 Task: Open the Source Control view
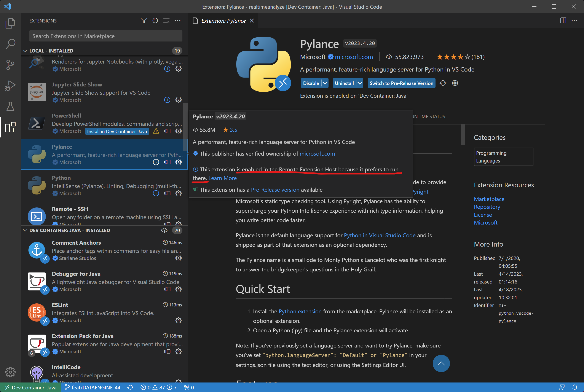point(10,65)
